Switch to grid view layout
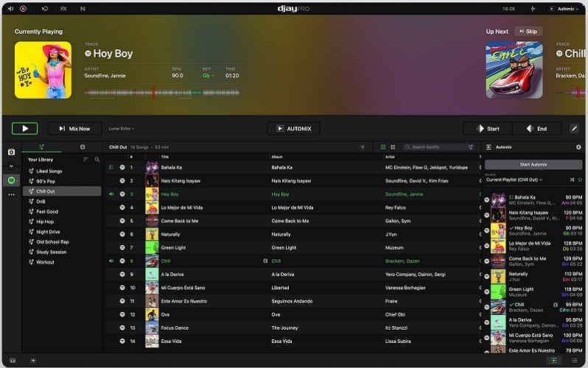Image resolution: width=588 pixels, height=368 pixels. click(393, 147)
